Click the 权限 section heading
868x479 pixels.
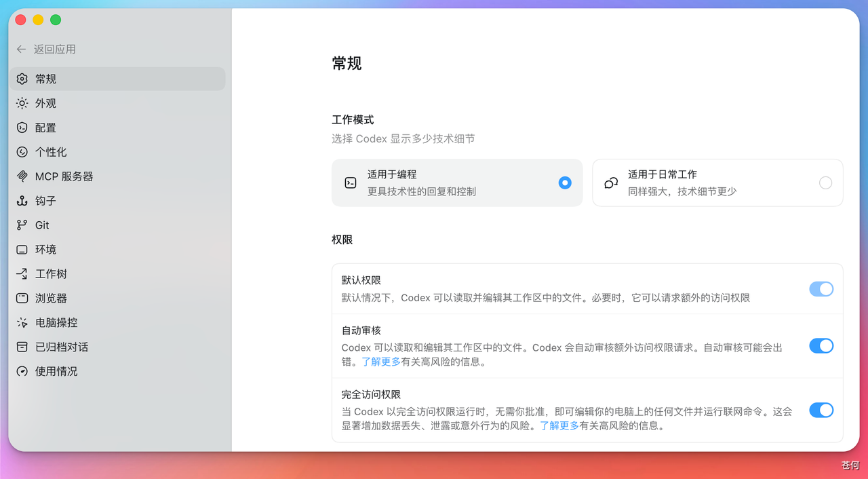[x=342, y=240]
